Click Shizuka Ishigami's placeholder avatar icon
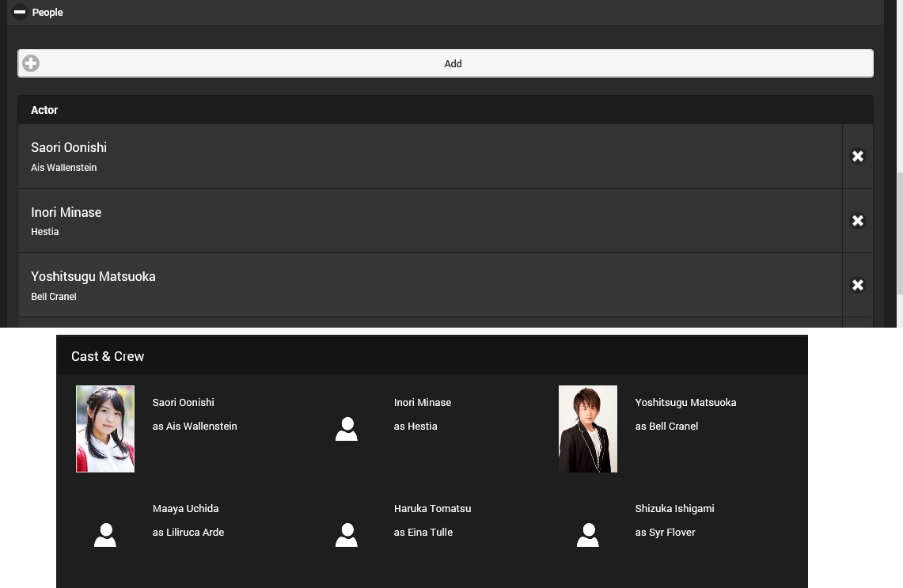 tap(588, 535)
